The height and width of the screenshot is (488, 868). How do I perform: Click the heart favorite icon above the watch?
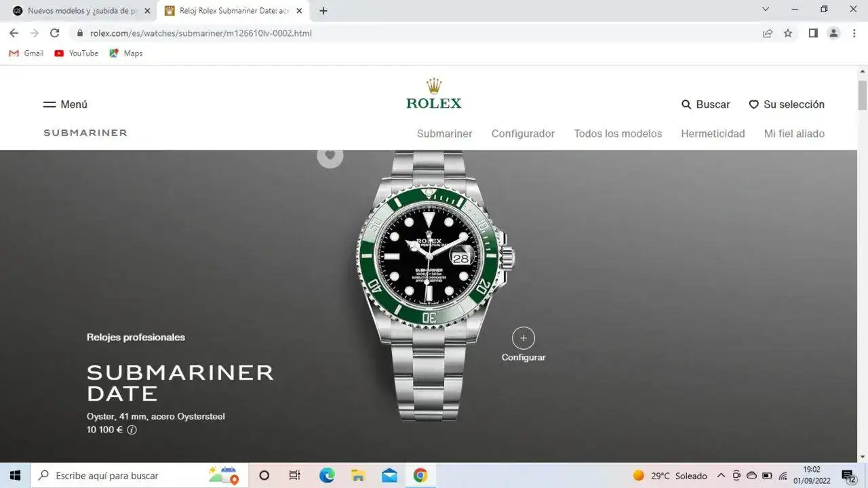(x=330, y=155)
